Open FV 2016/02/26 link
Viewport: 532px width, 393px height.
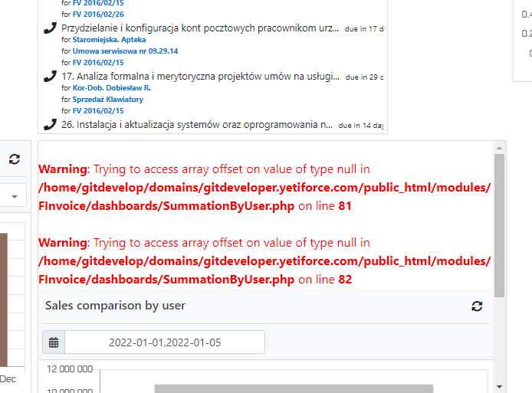pos(98,15)
